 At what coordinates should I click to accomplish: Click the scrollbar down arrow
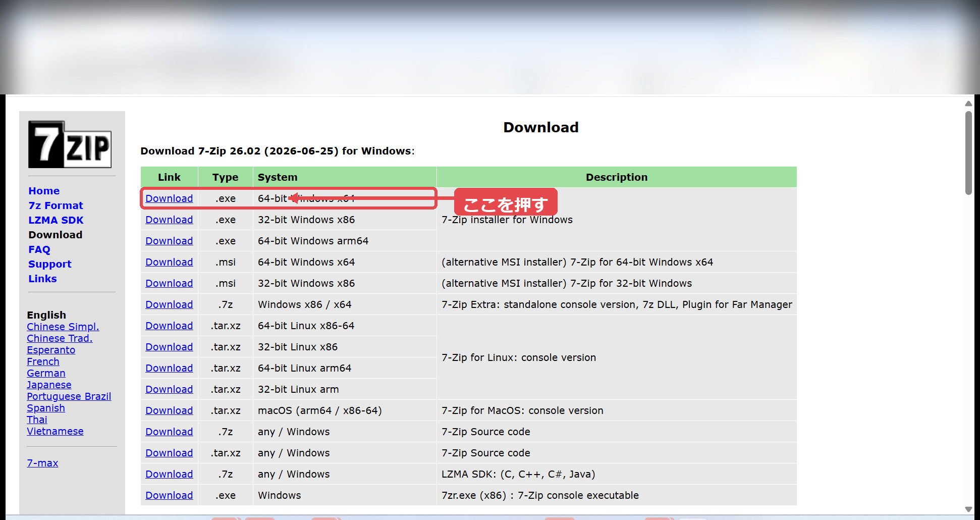pos(968,509)
